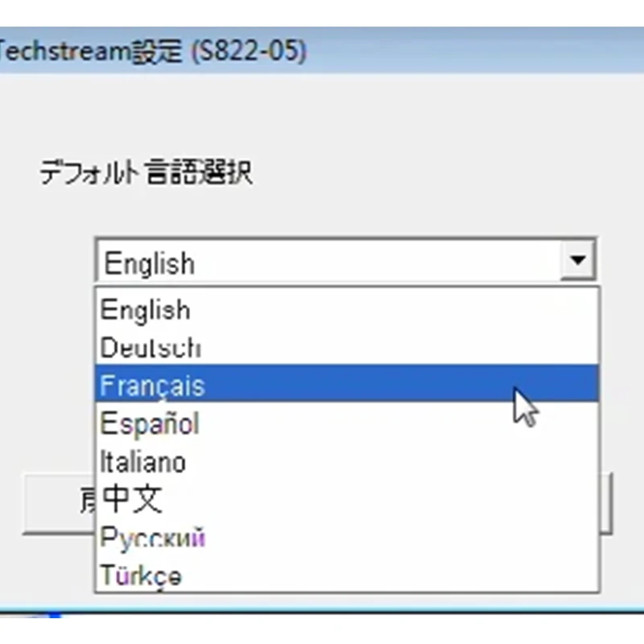
Task: Choose Русский from the dropdown
Action: click(347, 537)
